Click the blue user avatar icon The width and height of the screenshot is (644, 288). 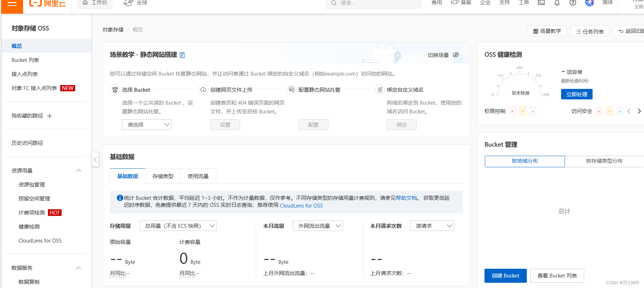point(589,3)
